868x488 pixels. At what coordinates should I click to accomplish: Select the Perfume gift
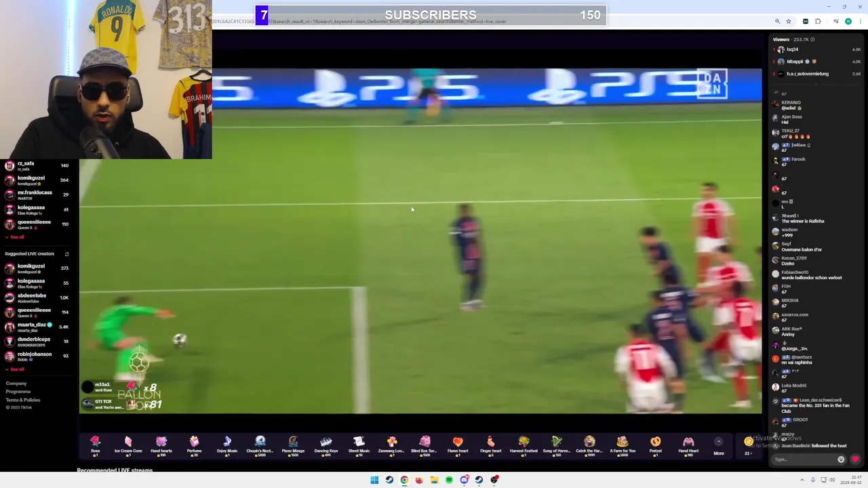(194, 445)
